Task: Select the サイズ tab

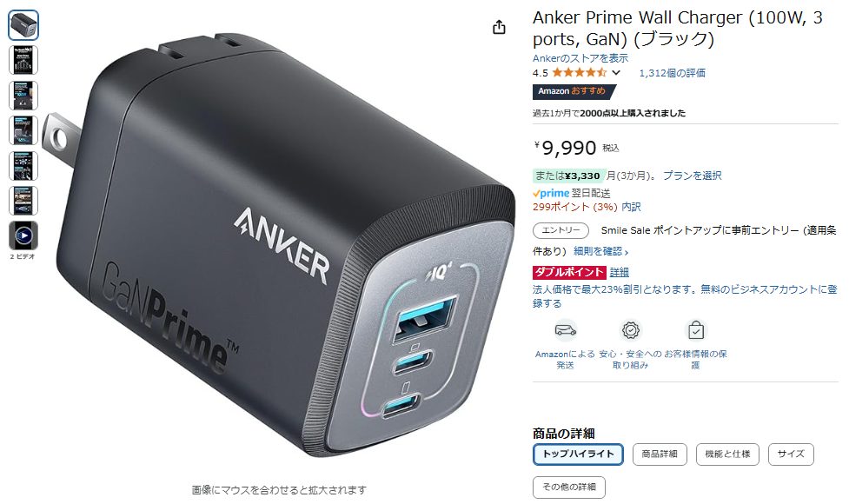Action: click(x=791, y=454)
